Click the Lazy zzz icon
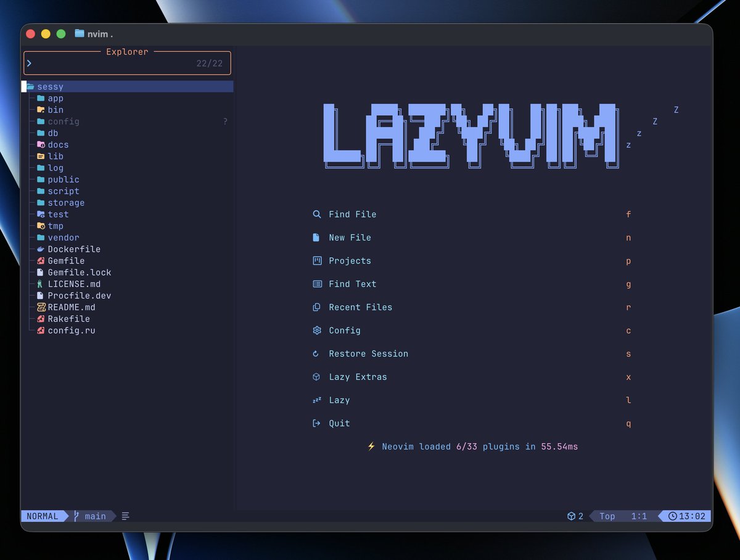Screen dimensions: 740x560 point(317,400)
